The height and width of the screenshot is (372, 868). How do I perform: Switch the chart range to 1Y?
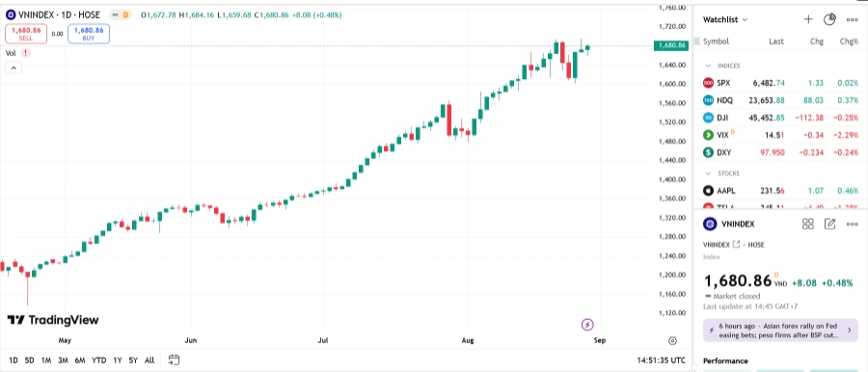click(118, 360)
